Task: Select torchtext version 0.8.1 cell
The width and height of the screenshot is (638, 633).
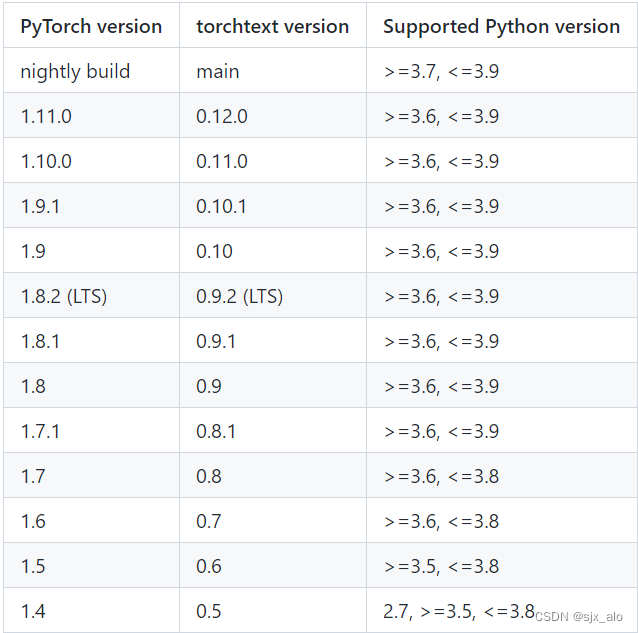Action: 216,432
